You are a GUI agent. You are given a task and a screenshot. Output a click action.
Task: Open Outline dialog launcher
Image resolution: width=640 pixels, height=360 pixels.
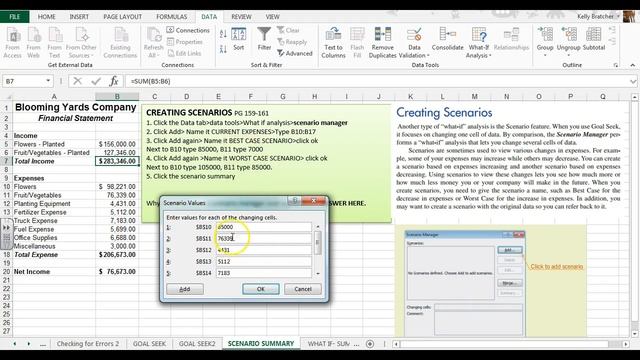tap(616, 65)
